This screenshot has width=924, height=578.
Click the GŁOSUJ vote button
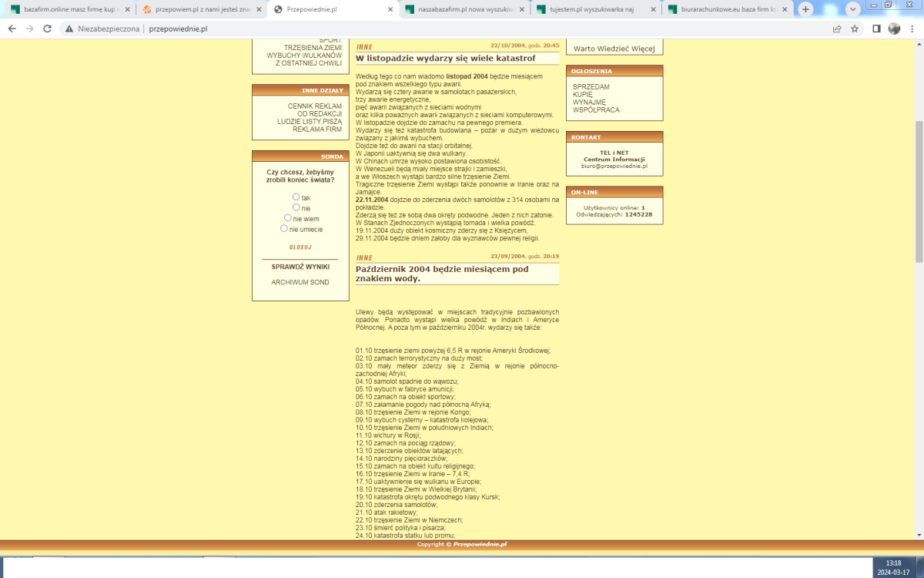coord(300,247)
